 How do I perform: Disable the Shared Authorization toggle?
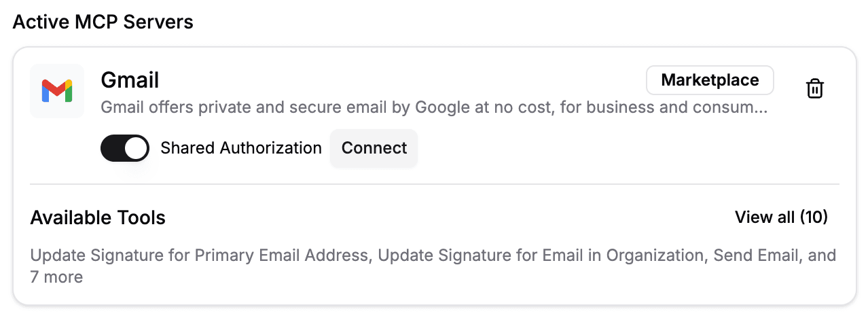125,148
